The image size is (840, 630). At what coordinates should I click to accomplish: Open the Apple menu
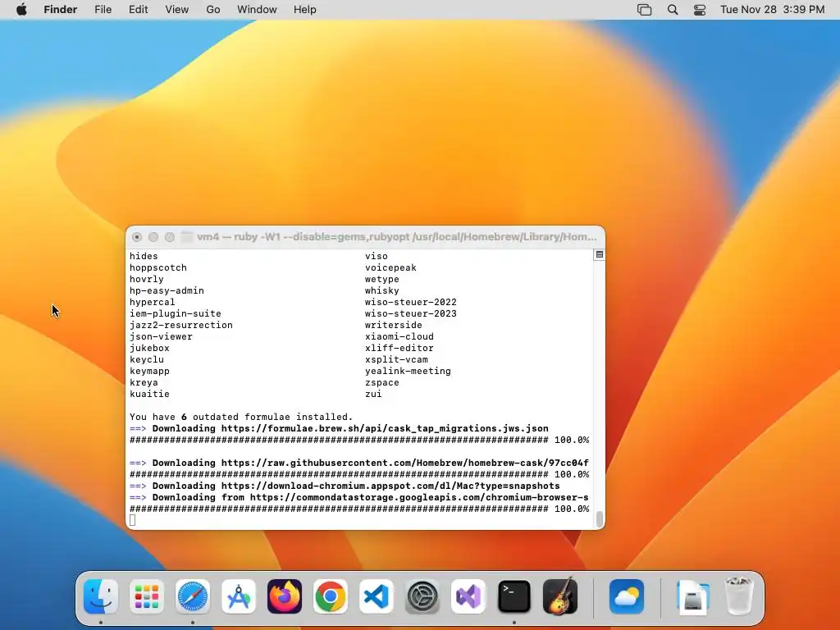point(21,10)
